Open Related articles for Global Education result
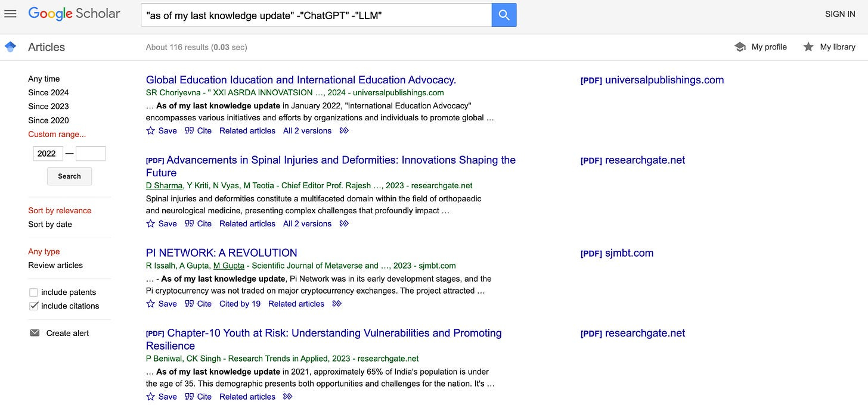Viewport: 868px width, 411px height. 247,130
